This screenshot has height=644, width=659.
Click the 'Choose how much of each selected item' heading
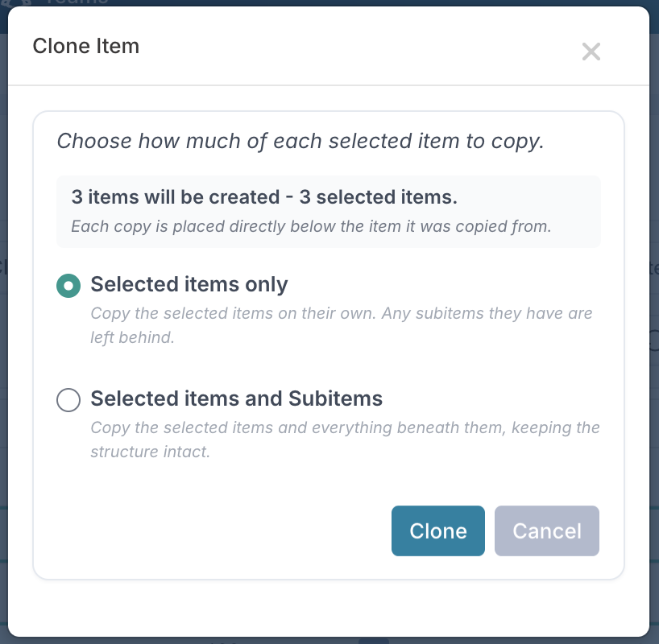300,141
